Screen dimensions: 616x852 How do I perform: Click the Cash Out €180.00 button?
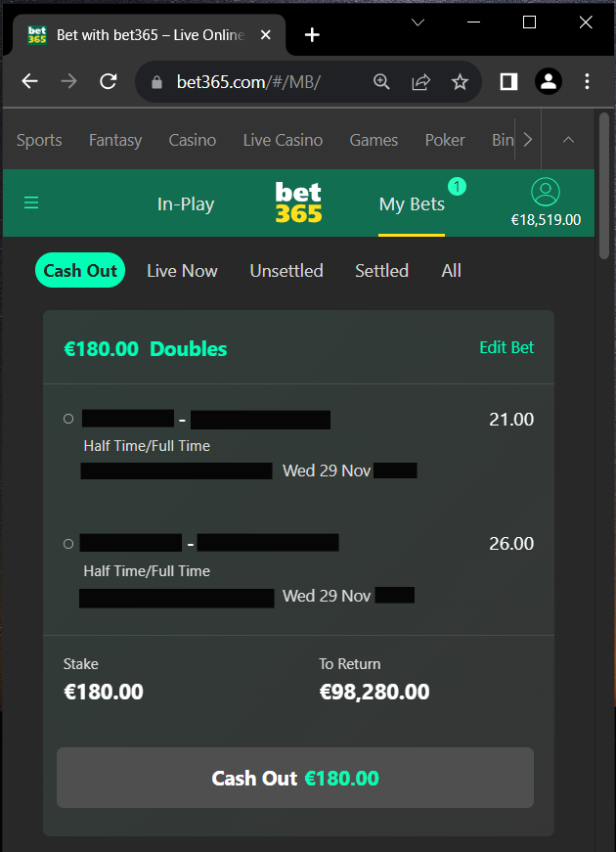[295, 778]
